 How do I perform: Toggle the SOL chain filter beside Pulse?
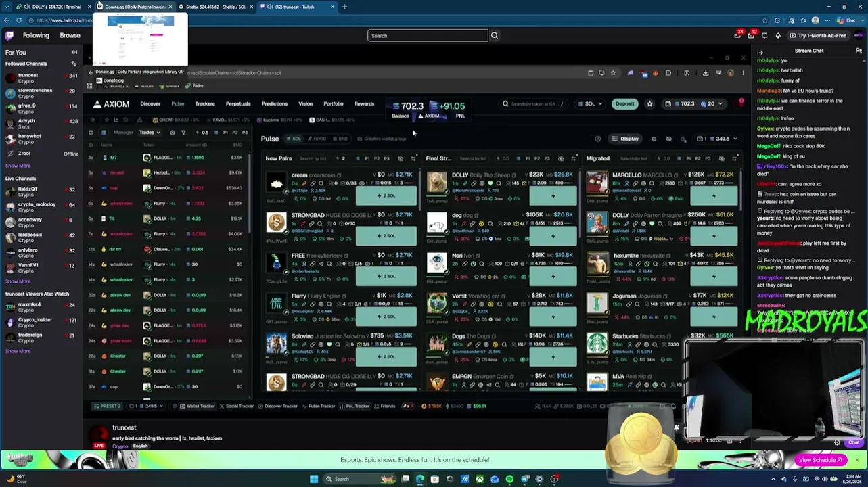click(x=294, y=139)
